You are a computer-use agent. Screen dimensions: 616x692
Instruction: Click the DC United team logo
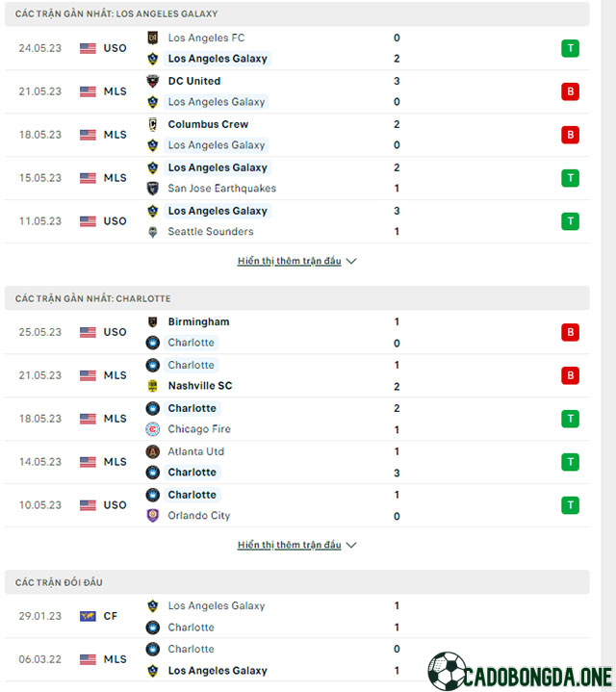(x=153, y=81)
